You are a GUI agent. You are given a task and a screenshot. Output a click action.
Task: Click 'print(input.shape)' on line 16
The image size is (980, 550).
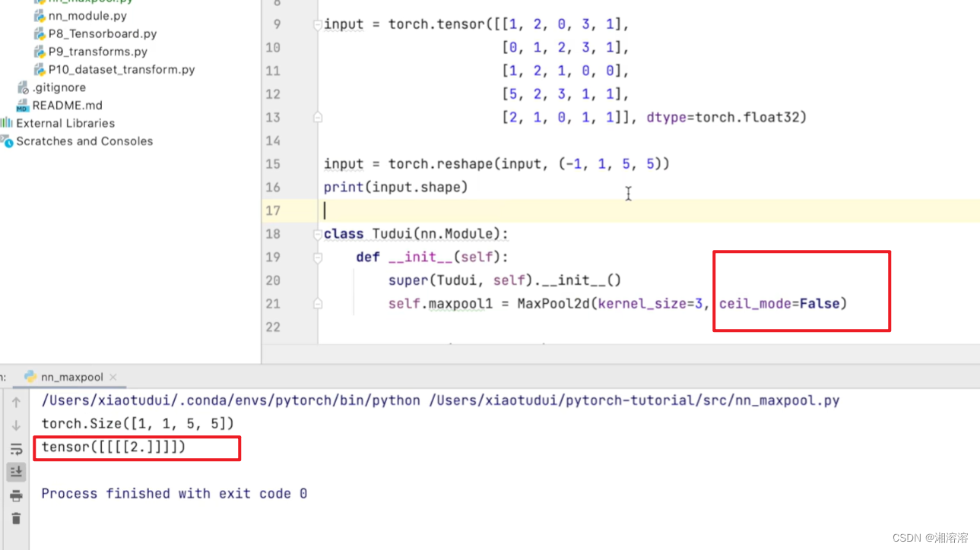pyautogui.click(x=396, y=187)
